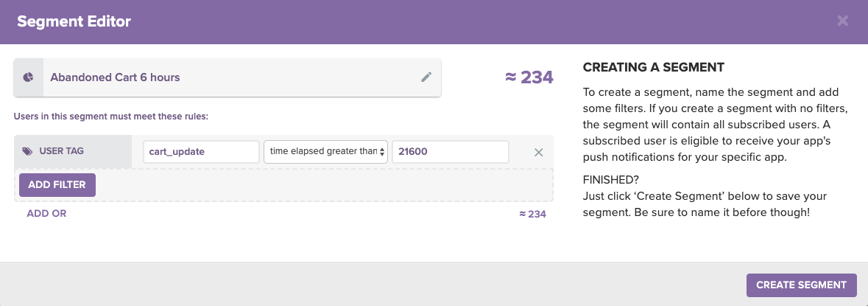The width and height of the screenshot is (868, 306).
Task: Remove the cart_update filter row
Action: coord(538,152)
